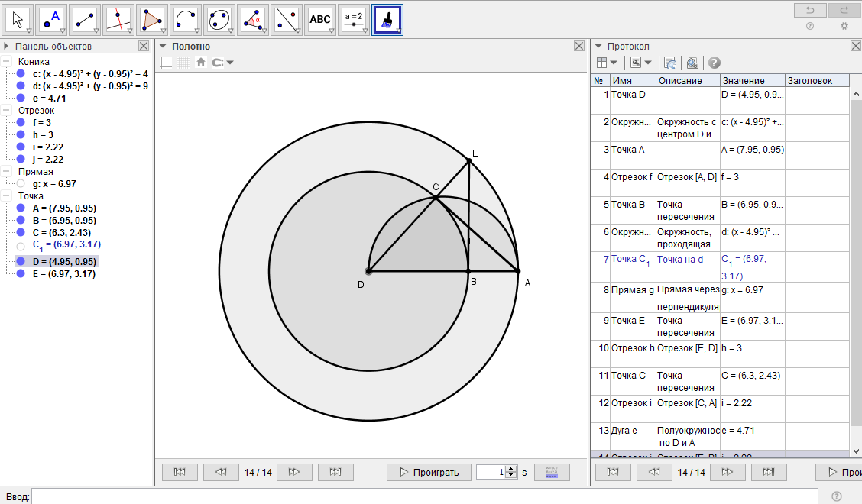This screenshot has height=504, width=862.
Task: Collapse the Отрезок tree group
Action: pos(7,111)
